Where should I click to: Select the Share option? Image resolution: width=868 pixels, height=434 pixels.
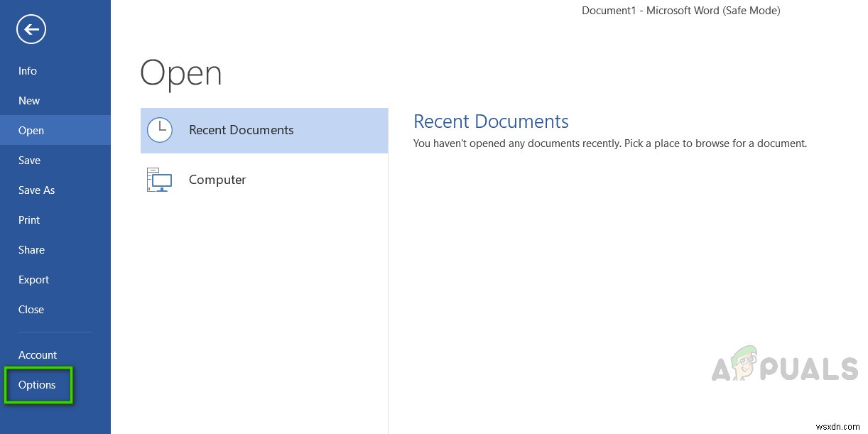31,249
